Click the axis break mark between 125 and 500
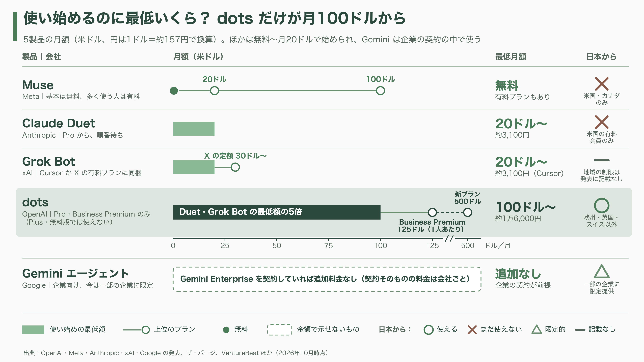Screen dimensions: 644x362 click(449, 238)
